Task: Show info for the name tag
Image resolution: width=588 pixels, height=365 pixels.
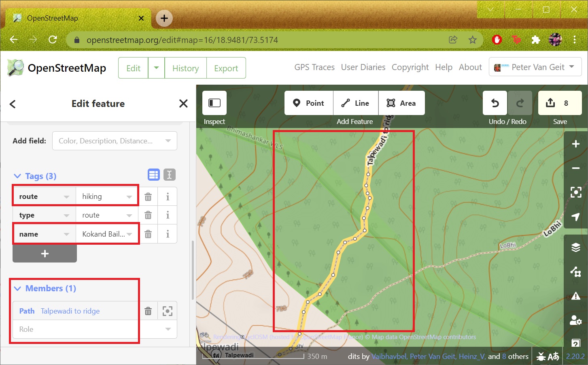Action: (x=168, y=234)
